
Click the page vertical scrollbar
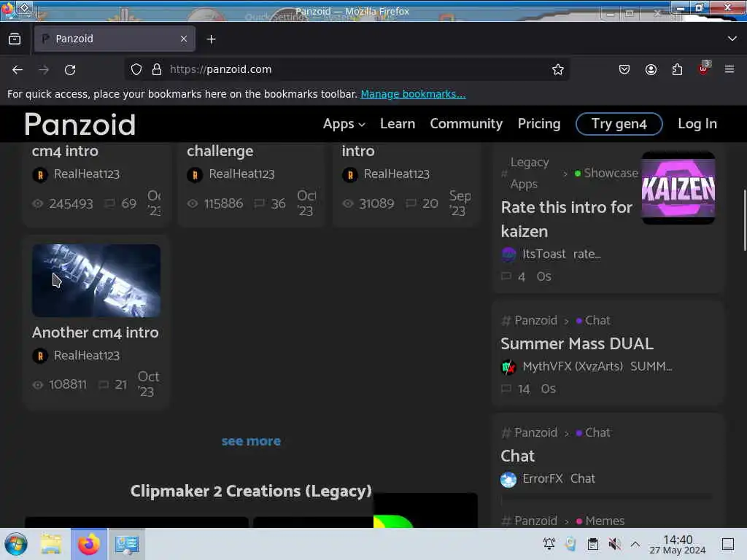point(744,219)
